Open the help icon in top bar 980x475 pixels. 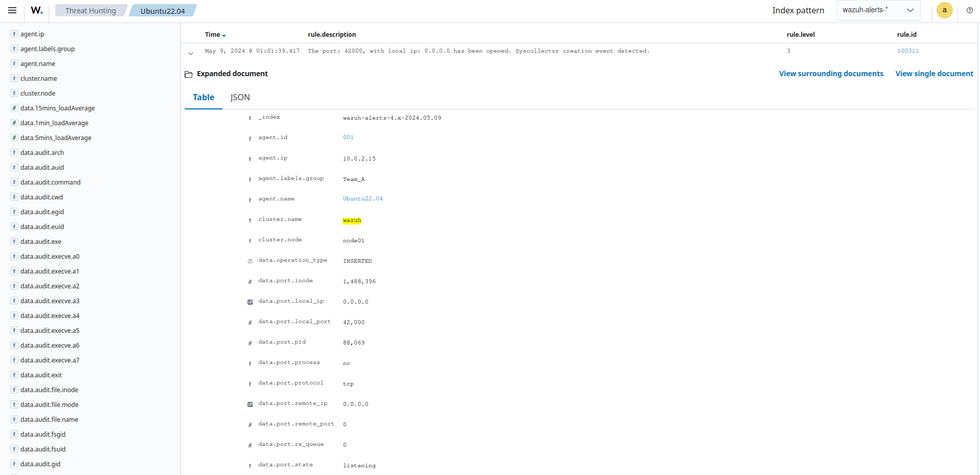pos(969,10)
